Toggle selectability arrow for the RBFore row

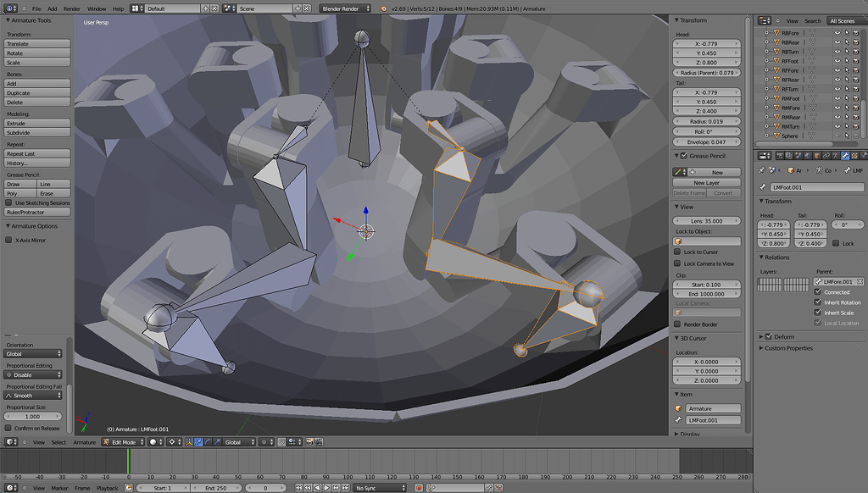tap(847, 33)
